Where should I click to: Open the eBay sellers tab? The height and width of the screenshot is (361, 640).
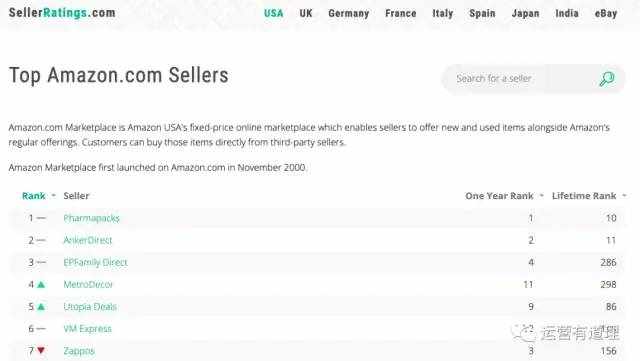point(606,13)
